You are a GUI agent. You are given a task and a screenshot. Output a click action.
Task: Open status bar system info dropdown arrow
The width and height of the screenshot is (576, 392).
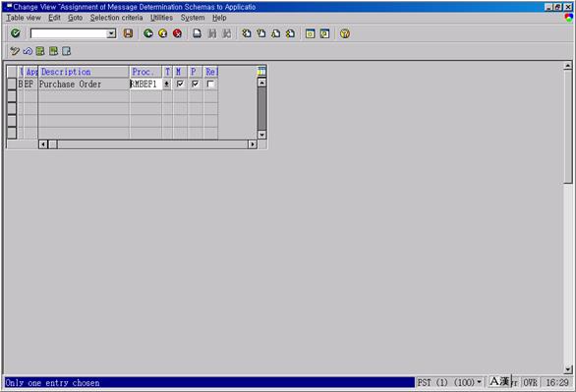click(x=479, y=382)
